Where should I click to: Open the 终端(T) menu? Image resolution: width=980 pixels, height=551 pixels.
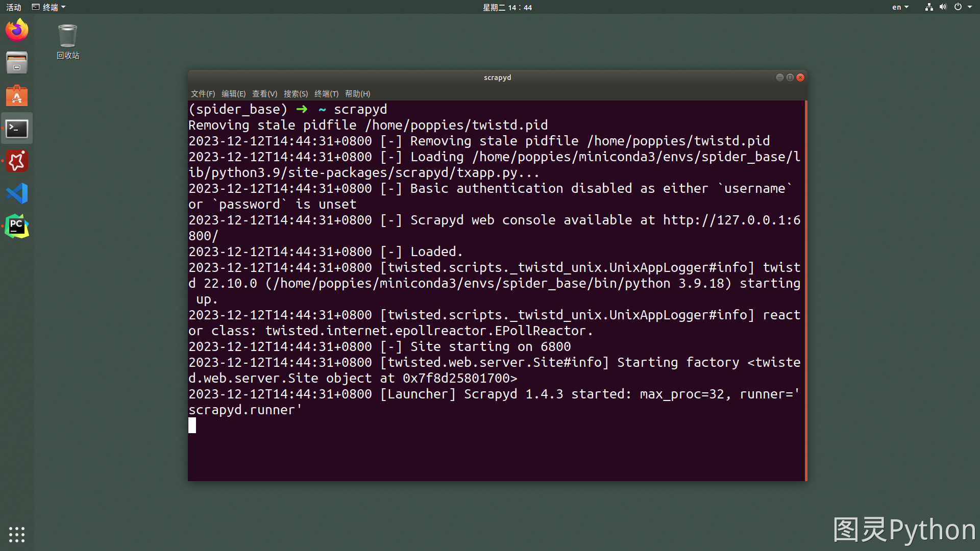coord(326,94)
